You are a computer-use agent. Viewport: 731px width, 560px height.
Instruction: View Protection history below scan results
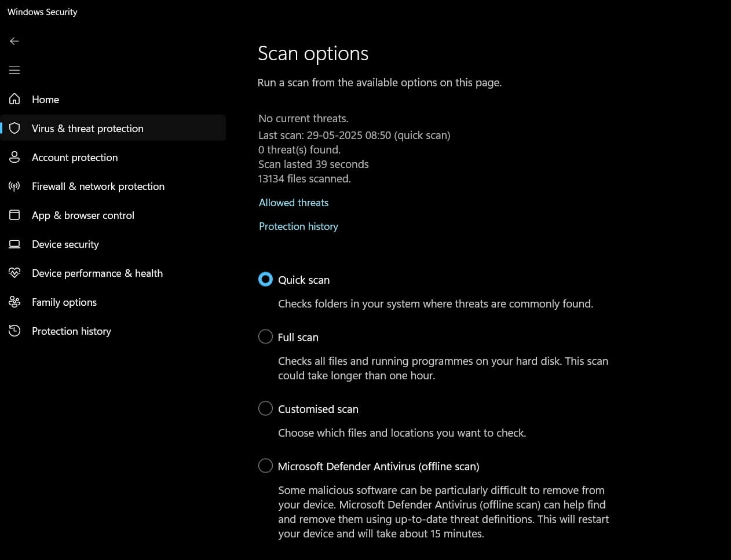tap(298, 226)
